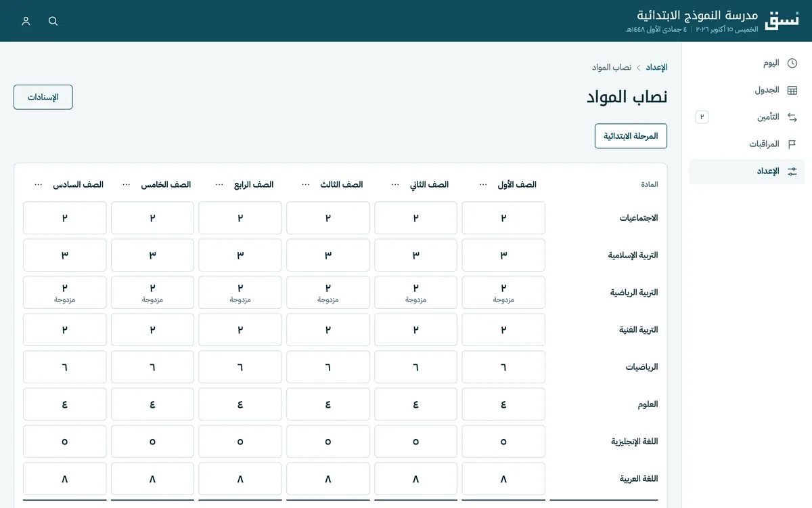The width and height of the screenshot is (812, 508).
Task: Click the التربية الفنية cell for الصف السادس
Action: 65,330
